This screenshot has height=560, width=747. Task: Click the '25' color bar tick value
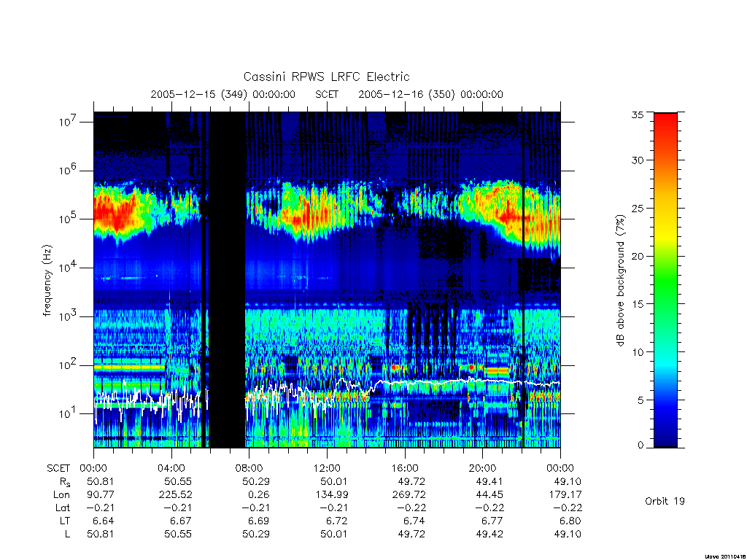pos(637,208)
